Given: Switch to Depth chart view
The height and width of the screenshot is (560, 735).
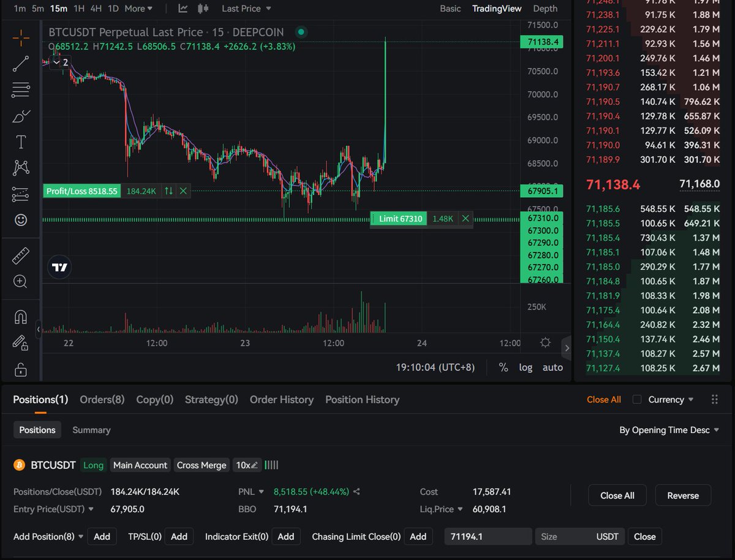Looking at the screenshot, I should (545, 9).
